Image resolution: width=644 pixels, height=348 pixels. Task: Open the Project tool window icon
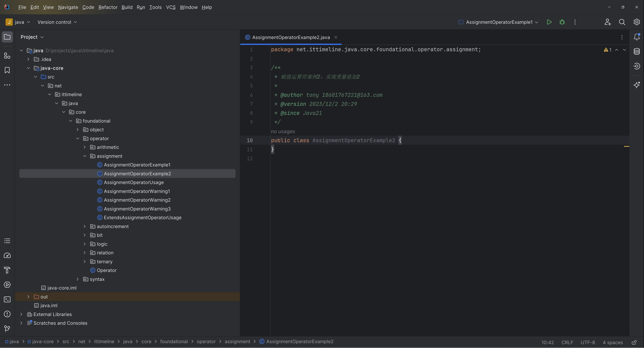[7, 37]
